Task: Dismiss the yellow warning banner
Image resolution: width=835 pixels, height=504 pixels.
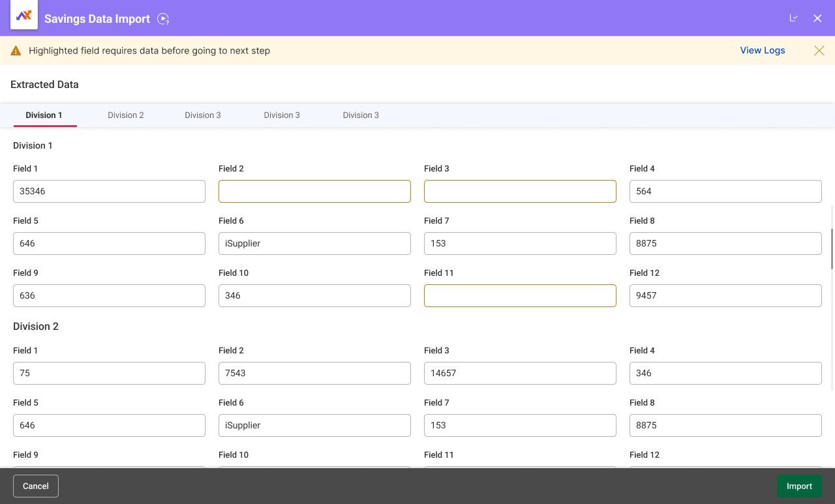Action: click(819, 50)
